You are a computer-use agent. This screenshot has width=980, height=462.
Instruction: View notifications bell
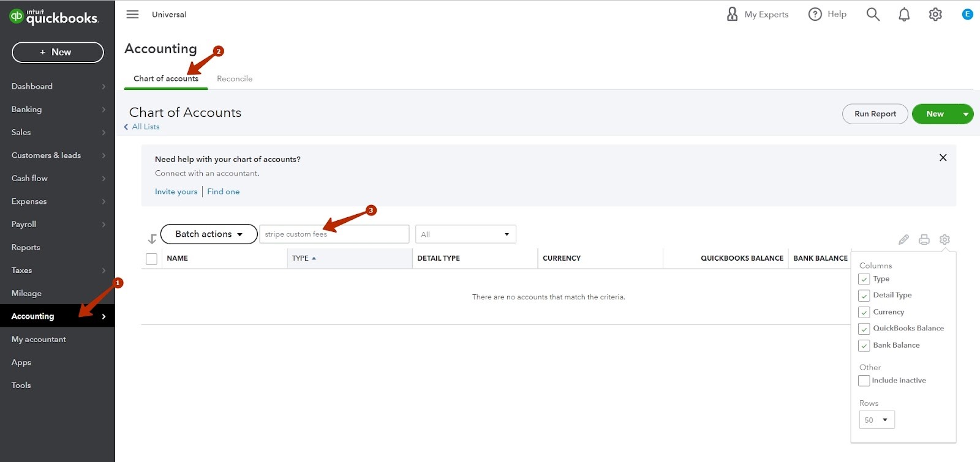click(904, 14)
